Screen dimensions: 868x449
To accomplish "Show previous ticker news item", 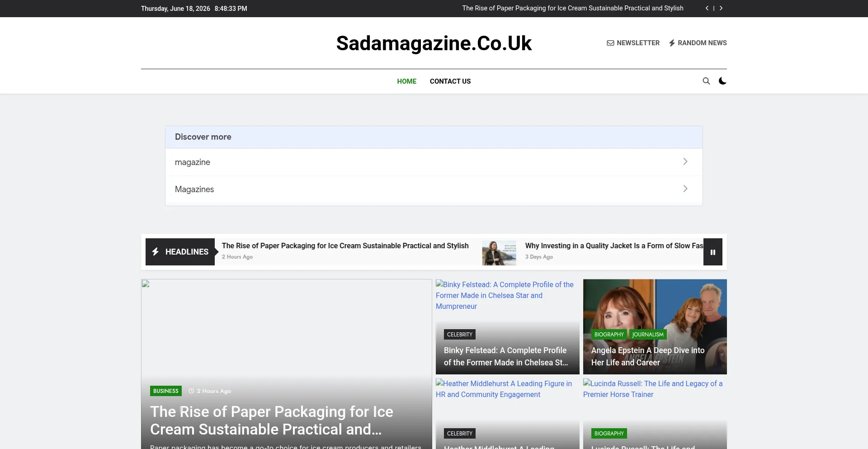I will 707,8.
